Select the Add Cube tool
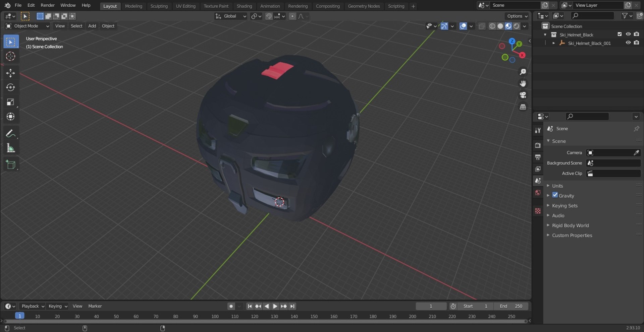The height and width of the screenshot is (332, 644). tap(11, 164)
